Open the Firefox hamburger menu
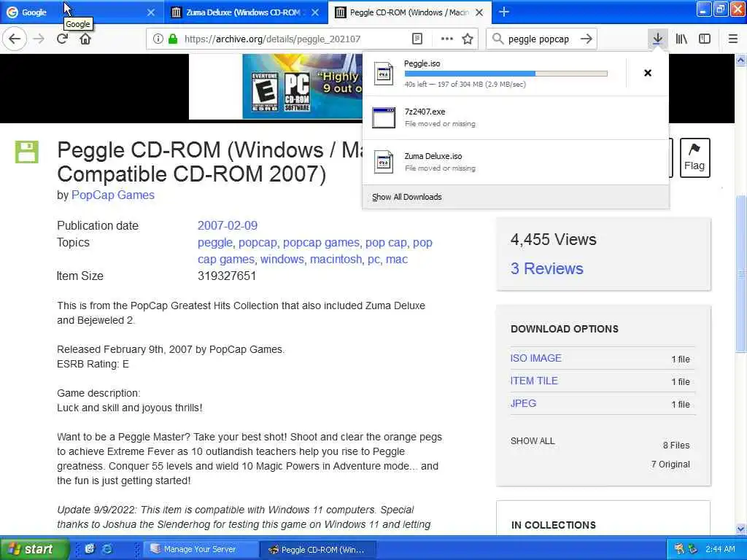 coord(732,39)
